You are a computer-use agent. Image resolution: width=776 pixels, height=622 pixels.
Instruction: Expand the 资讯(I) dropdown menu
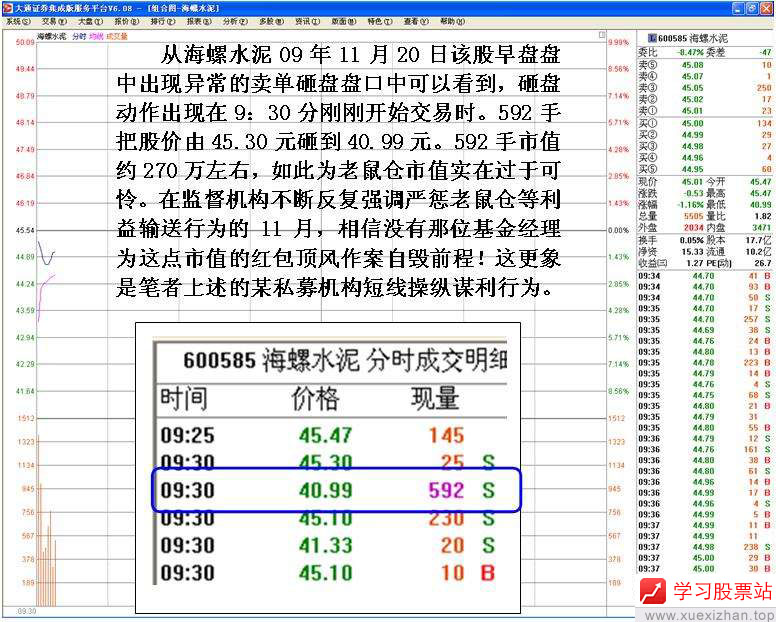[307, 20]
